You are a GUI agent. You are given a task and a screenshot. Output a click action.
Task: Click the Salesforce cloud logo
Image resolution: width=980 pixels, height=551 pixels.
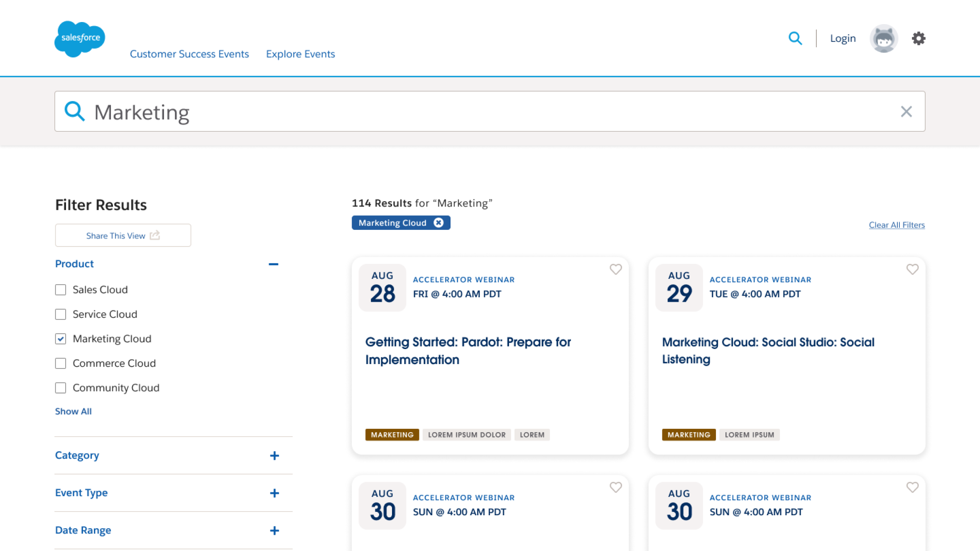pyautogui.click(x=80, y=39)
